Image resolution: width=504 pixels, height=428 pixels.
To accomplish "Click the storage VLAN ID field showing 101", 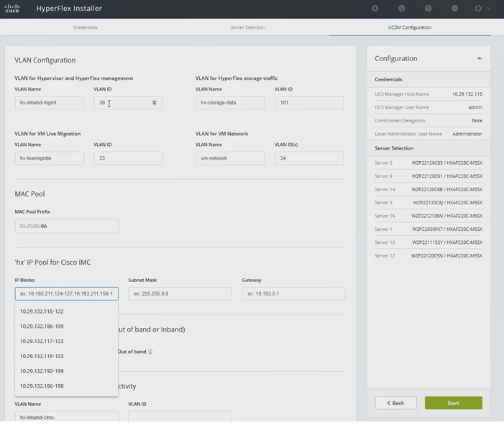I will tap(309, 103).
